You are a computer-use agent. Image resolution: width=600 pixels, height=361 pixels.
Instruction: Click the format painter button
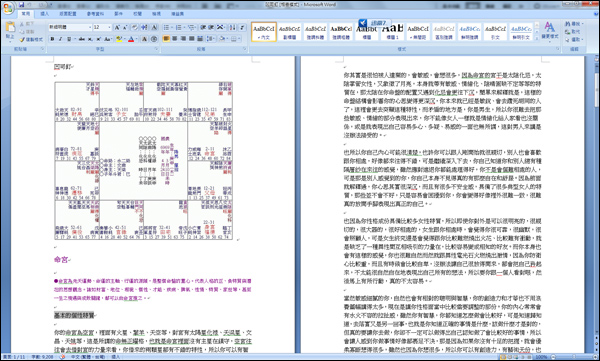(31, 39)
